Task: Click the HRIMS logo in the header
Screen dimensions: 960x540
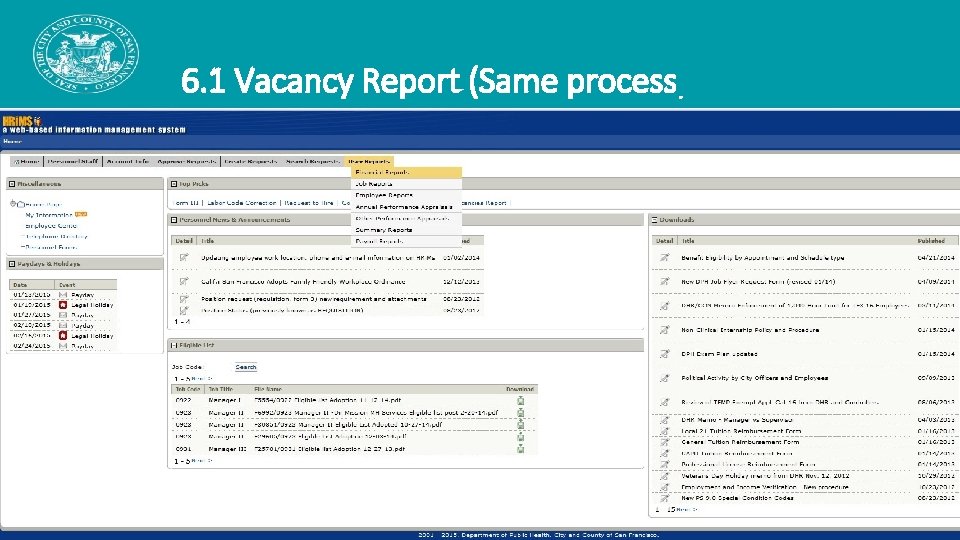Action: (21, 121)
